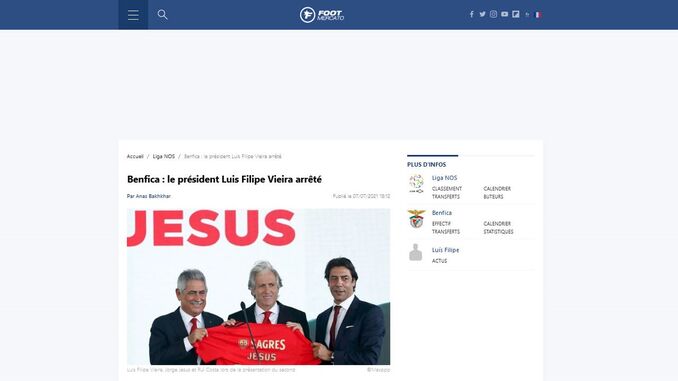This screenshot has height=381, width=678.
Task: Open Liga NOS breadcrumb link
Action: tap(163, 157)
